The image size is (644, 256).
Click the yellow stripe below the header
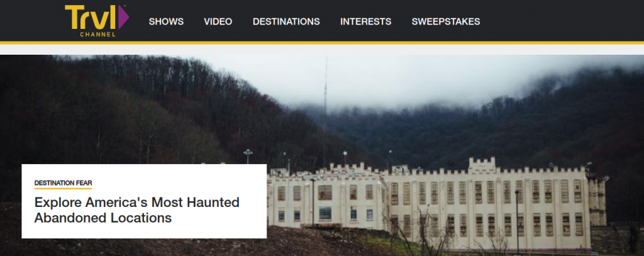[322, 43]
